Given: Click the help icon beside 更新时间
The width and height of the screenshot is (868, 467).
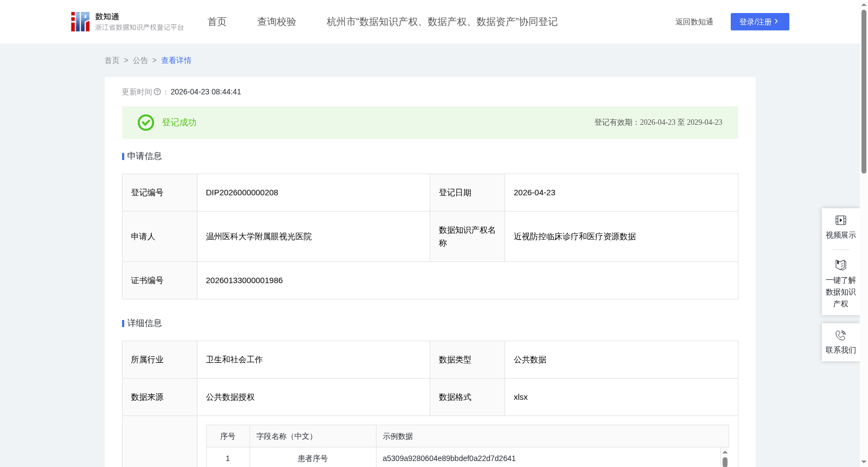Looking at the screenshot, I should (x=157, y=92).
